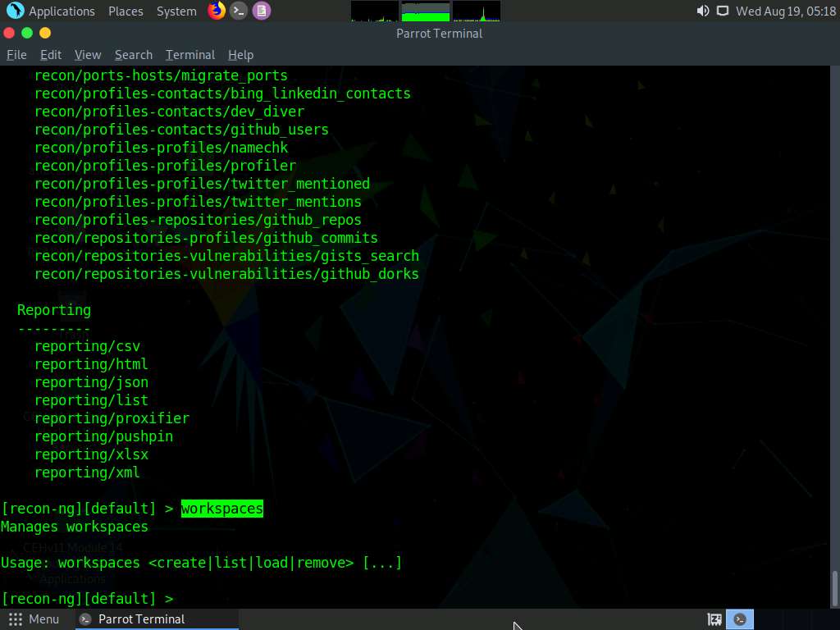Click the reporting/xlsx line

92,454
